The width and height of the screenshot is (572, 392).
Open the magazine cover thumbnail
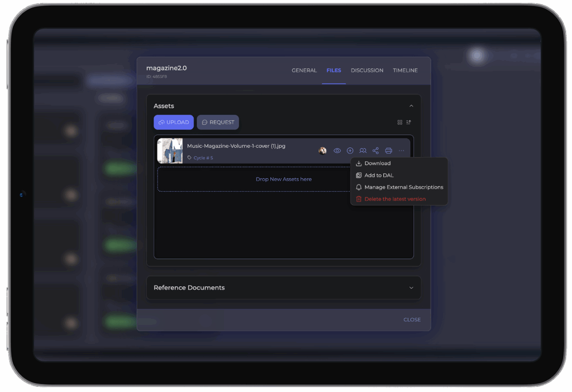[170, 151]
